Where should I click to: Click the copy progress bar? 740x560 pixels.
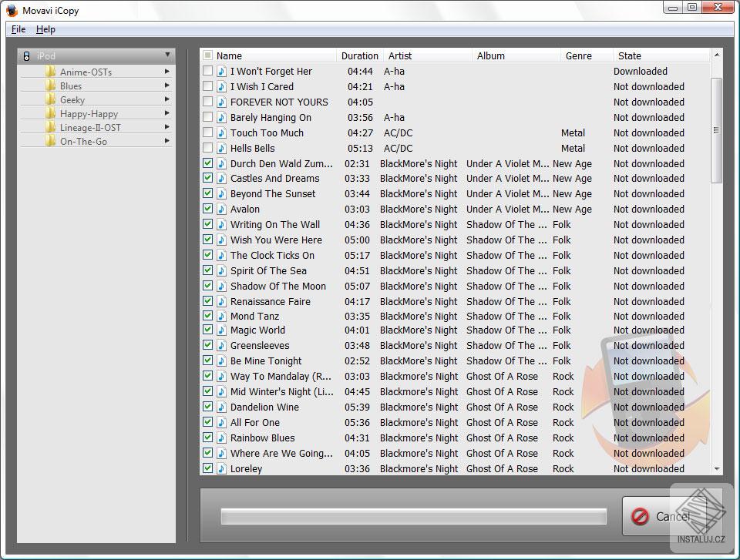(x=414, y=516)
